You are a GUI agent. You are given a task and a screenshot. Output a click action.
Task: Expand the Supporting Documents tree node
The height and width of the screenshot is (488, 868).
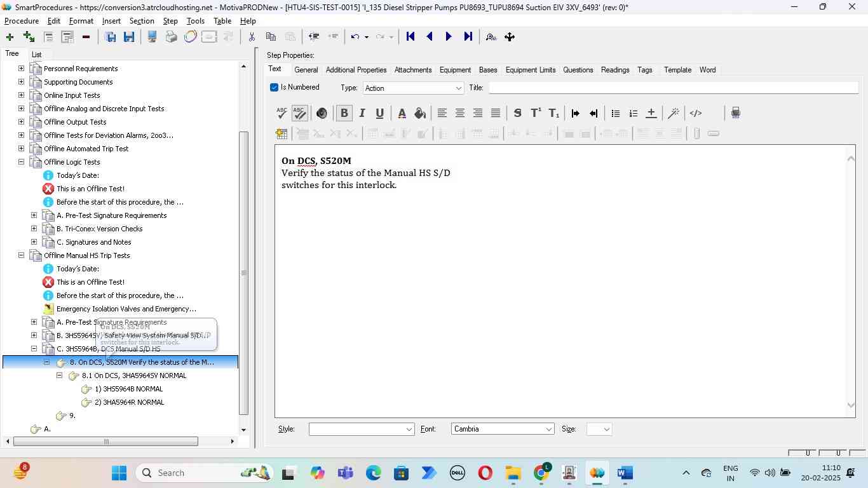tap(21, 82)
